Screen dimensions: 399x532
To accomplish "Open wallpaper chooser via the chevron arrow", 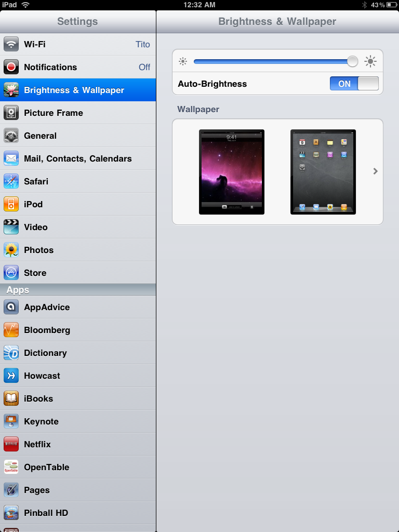I will click(x=375, y=171).
